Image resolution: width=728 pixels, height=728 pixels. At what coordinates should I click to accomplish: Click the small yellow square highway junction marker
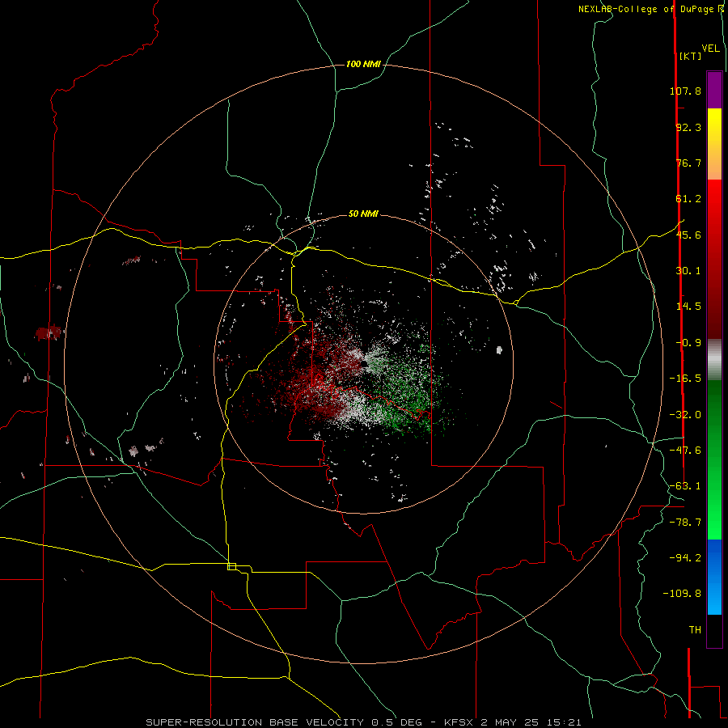[231, 566]
